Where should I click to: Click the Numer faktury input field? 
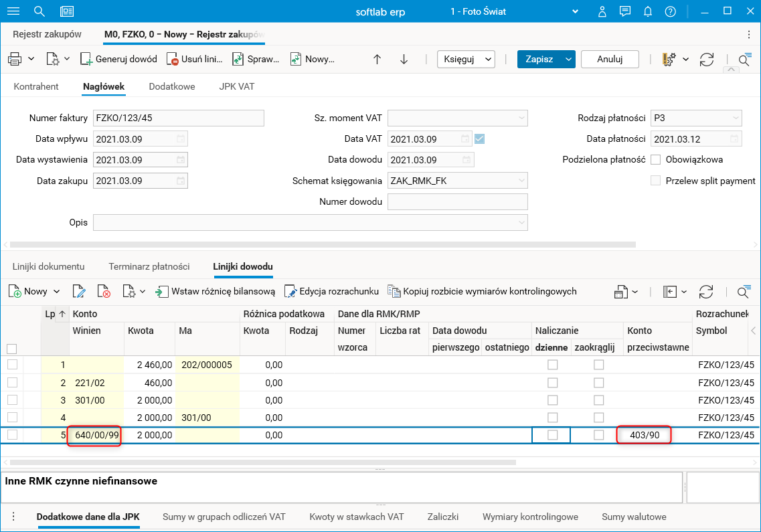click(178, 118)
